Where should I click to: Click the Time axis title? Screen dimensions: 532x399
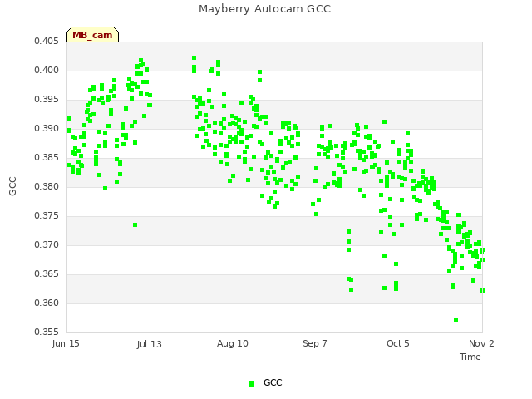470,357
